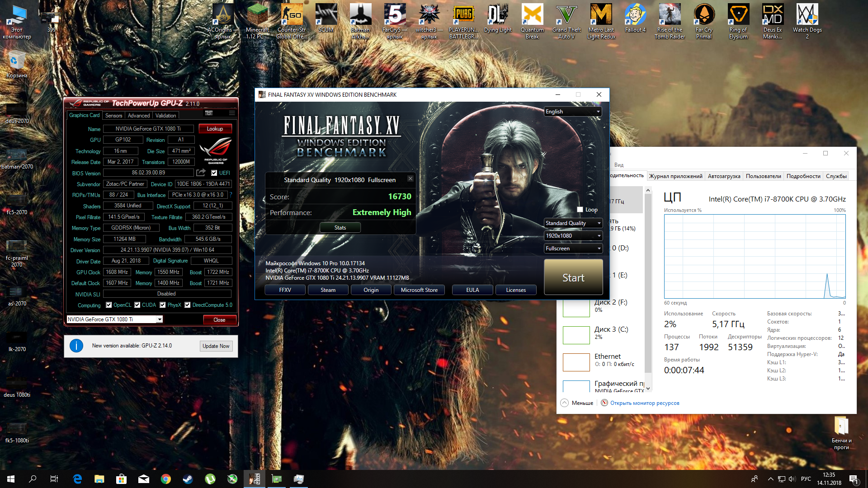This screenshot has height=488, width=868.
Task: Open the Standard Quality preset dropdown
Action: [x=572, y=223]
